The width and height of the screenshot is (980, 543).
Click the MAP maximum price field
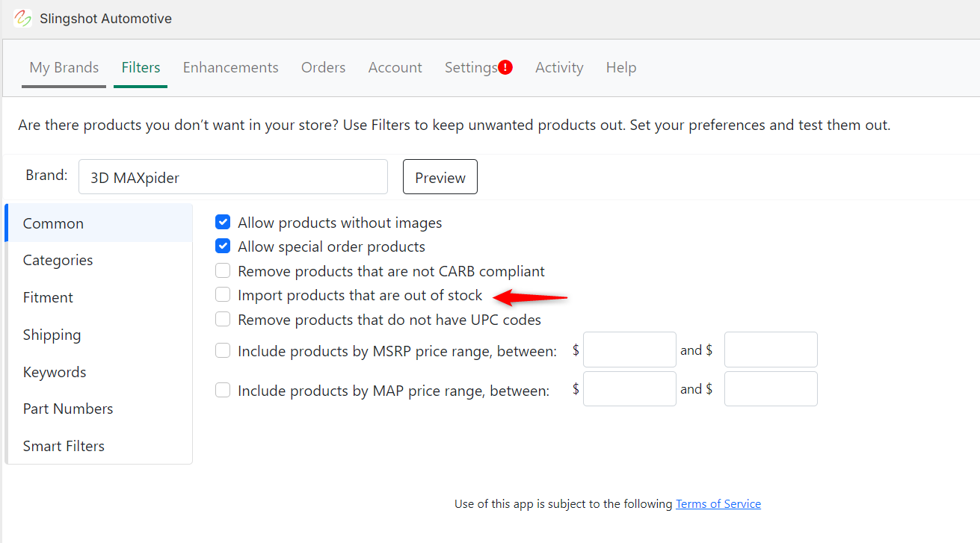click(771, 388)
